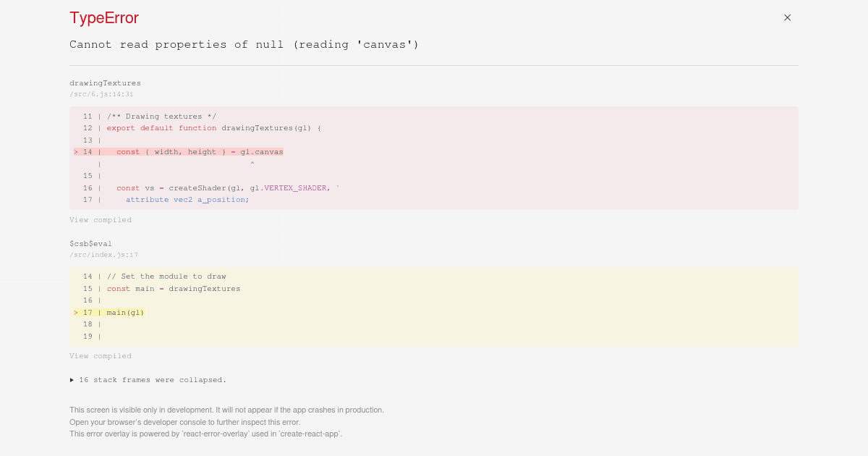Open the /src/6.js:14:31 source file
Screen dimensions: 868x456
[x=101, y=93]
